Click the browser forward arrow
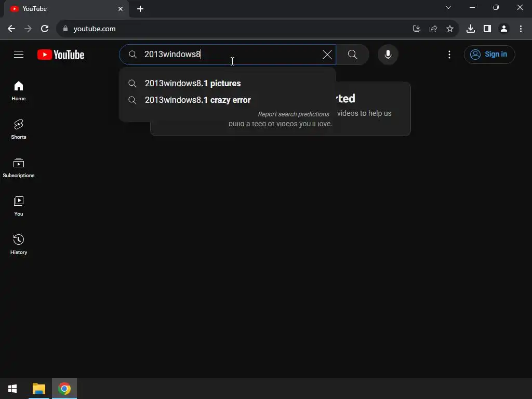This screenshot has width=532, height=399. coord(28,29)
